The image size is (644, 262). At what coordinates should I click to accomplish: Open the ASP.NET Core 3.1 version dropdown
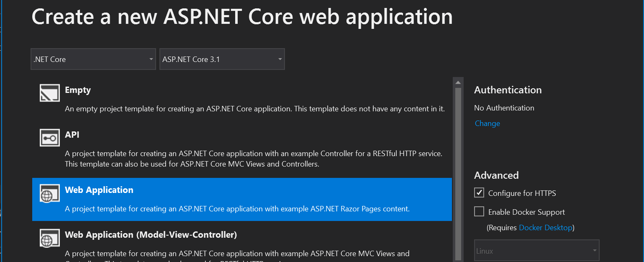[x=222, y=59]
